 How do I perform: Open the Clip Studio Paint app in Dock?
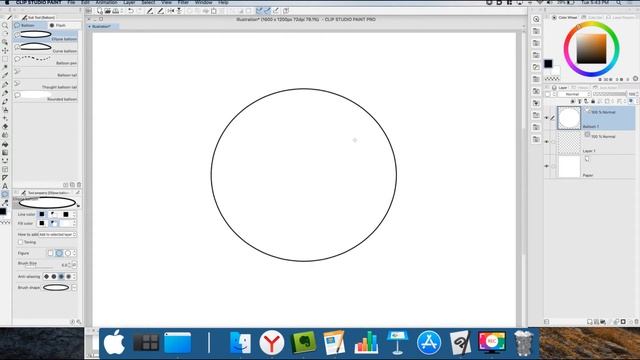click(460, 342)
